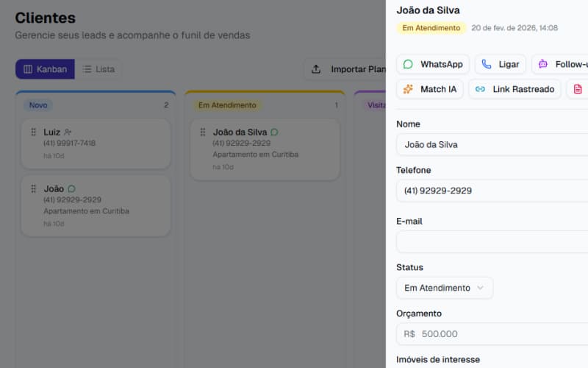The width and height of the screenshot is (588, 368).
Task: Grab drag handle on João da Silva card
Action: [x=203, y=132]
